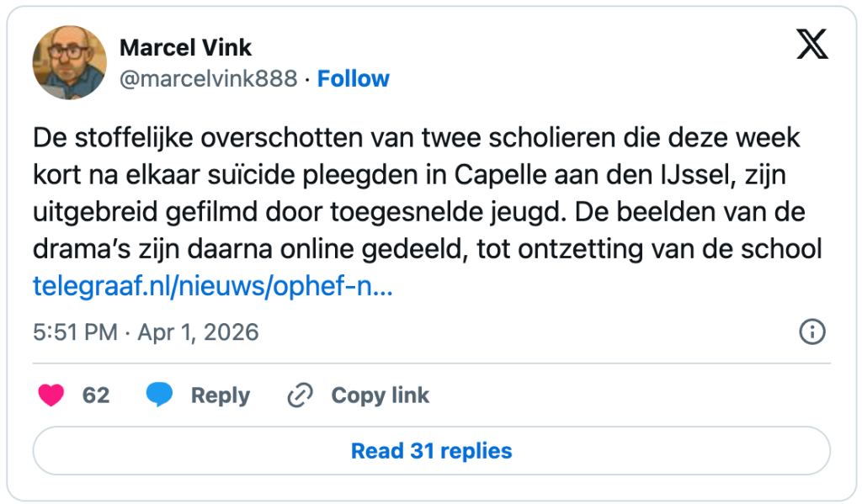Viewport: 862px width, 504px height.
Task: Open Marcel Vink's profile avatar
Action: tap(69, 62)
